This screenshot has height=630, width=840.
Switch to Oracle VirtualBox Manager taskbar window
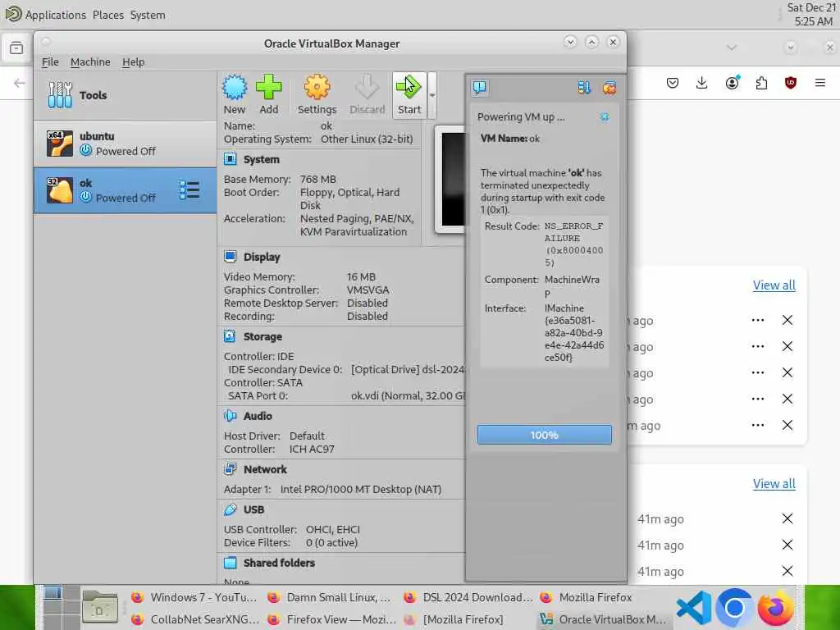pos(603,619)
